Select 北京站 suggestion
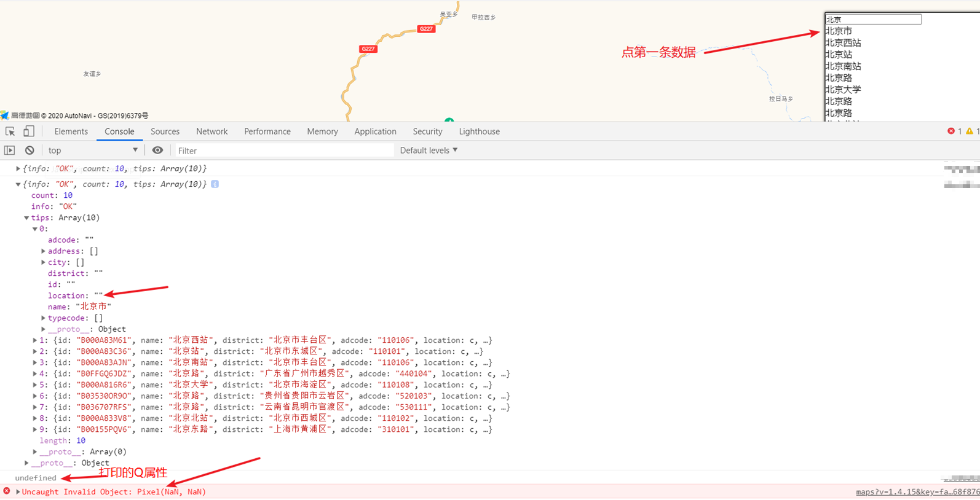The width and height of the screenshot is (980, 500). click(839, 54)
